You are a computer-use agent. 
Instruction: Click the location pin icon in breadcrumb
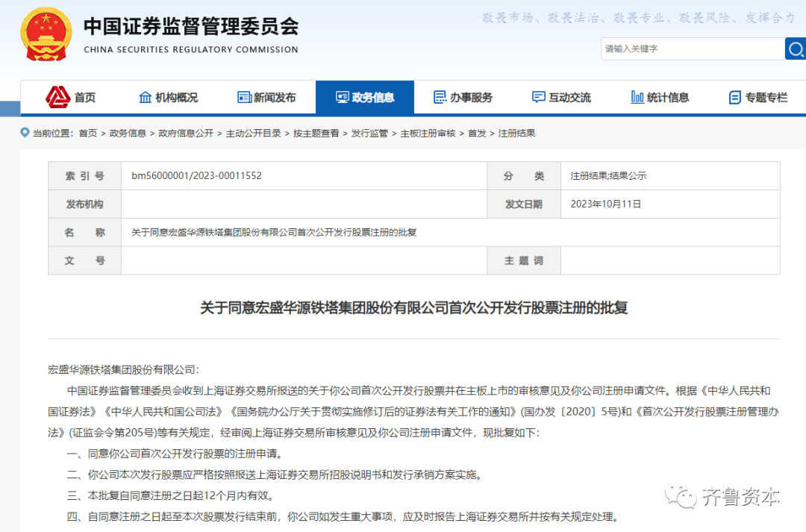click(25, 133)
